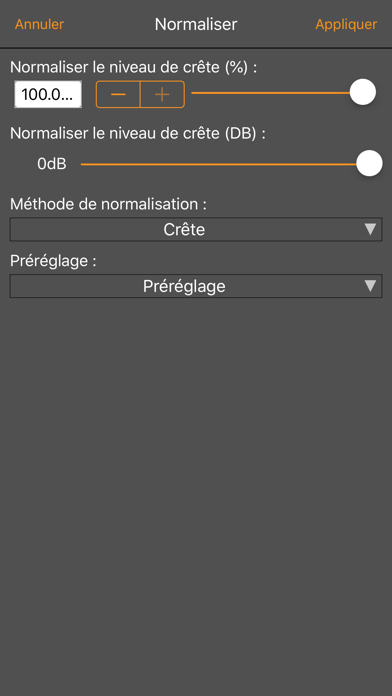392x696 pixels.
Task: Click the 0dB value label
Action: click(51, 164)
